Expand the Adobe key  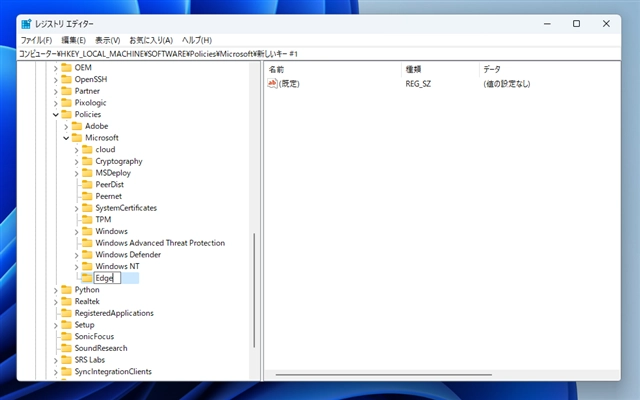[x=66, y=127]
